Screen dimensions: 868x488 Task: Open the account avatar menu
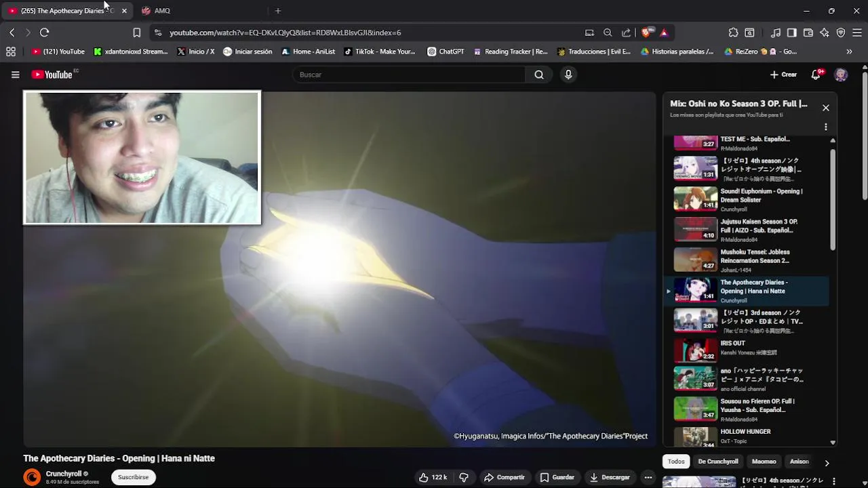tap(841, 75)
